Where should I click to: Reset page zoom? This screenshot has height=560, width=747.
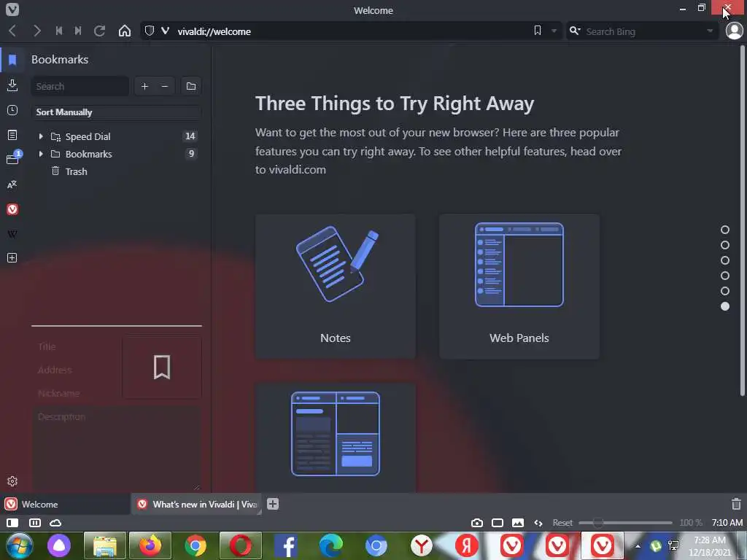pos(562,523)
